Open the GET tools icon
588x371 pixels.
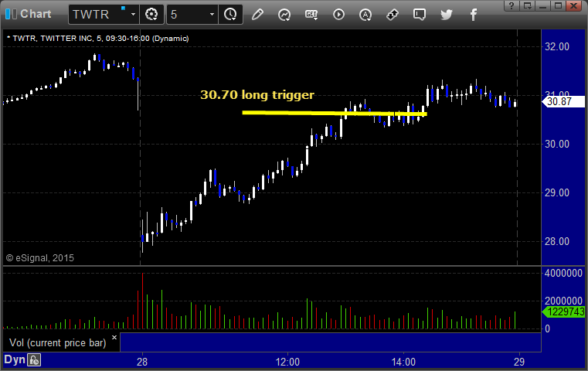[311, 15]
